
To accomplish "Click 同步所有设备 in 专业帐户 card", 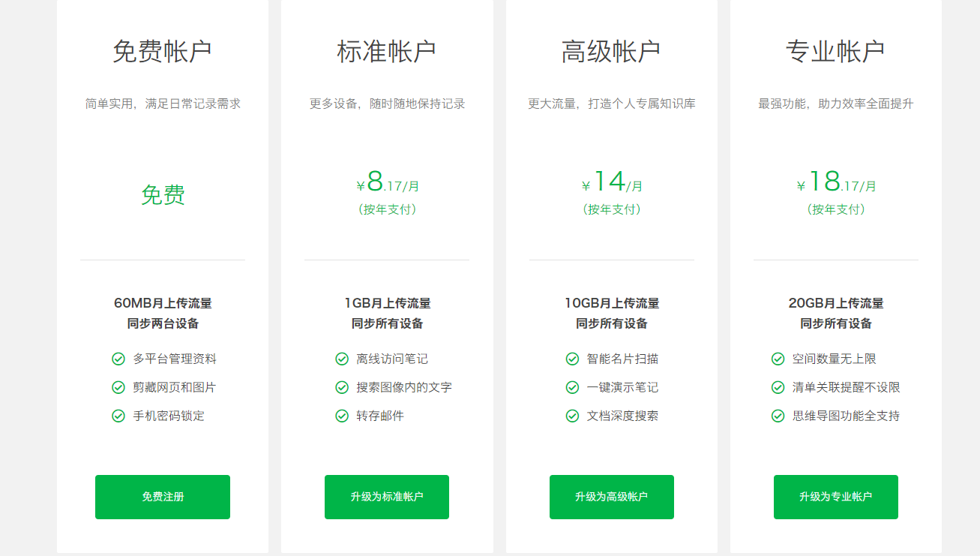I will (836, 323).
